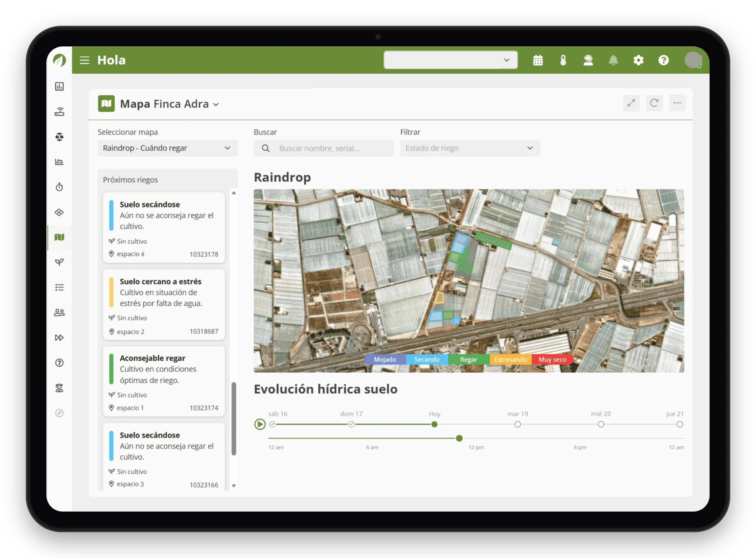
Task: Refresh the Mapa Finca Adra panel
Action: [x=654, y=103]
